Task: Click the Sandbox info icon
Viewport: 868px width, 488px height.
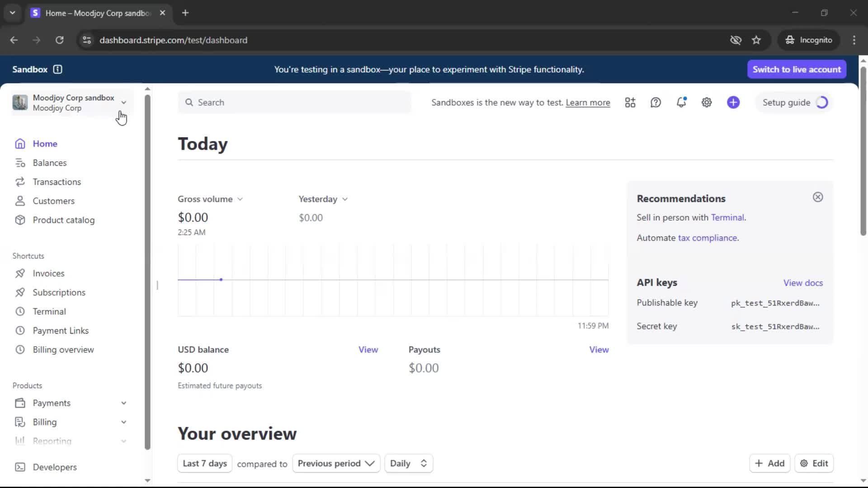Action: click(57, 69)
